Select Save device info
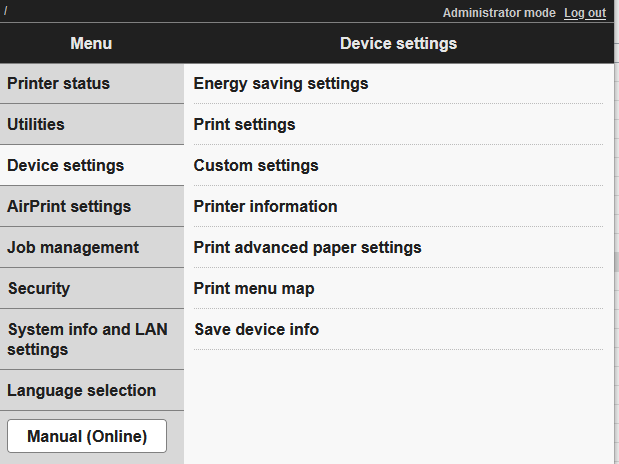The height and width of the screenshot is (464, 619). click(256, 329)
